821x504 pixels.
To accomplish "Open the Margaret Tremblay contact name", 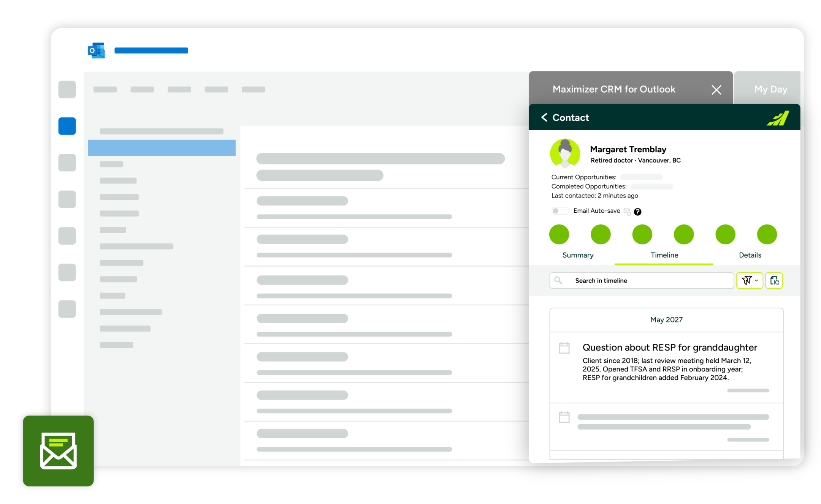I will tap(628, 149).
